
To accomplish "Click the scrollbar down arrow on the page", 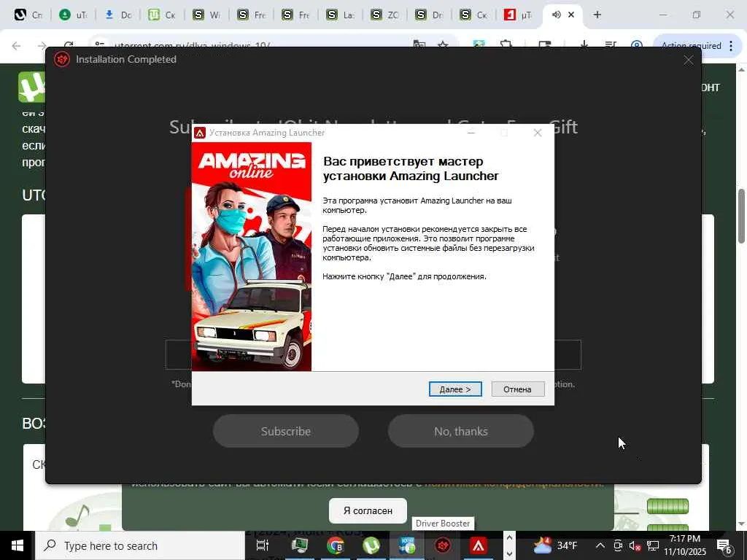I will pyautogui.click(x=742, y=524).
